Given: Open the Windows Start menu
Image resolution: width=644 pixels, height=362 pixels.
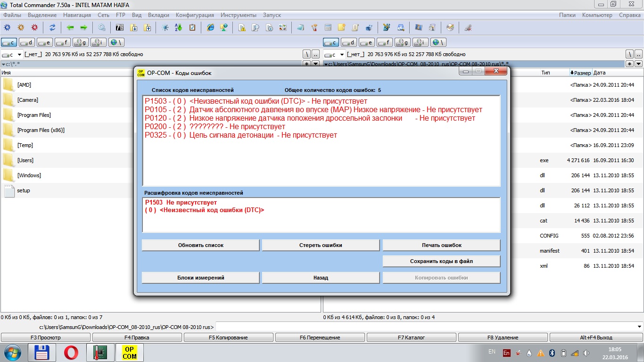Looking at the screenshot, I should click(12, 353).
